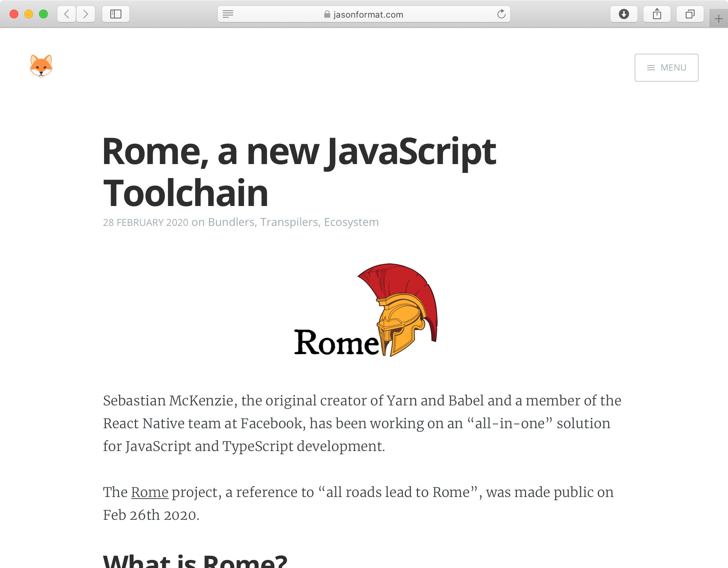Maximize window with green button
The image size is (728, 568).
43,14
